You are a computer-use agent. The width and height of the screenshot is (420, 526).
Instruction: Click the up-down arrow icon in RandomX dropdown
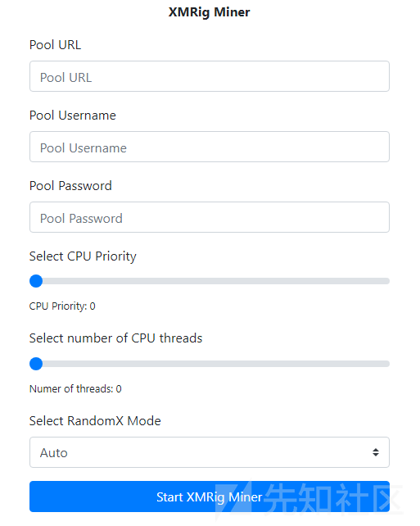point(376,452)
